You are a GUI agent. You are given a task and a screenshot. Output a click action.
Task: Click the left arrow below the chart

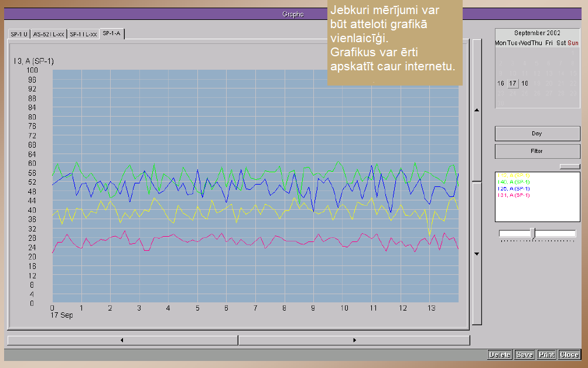point(122,340)
